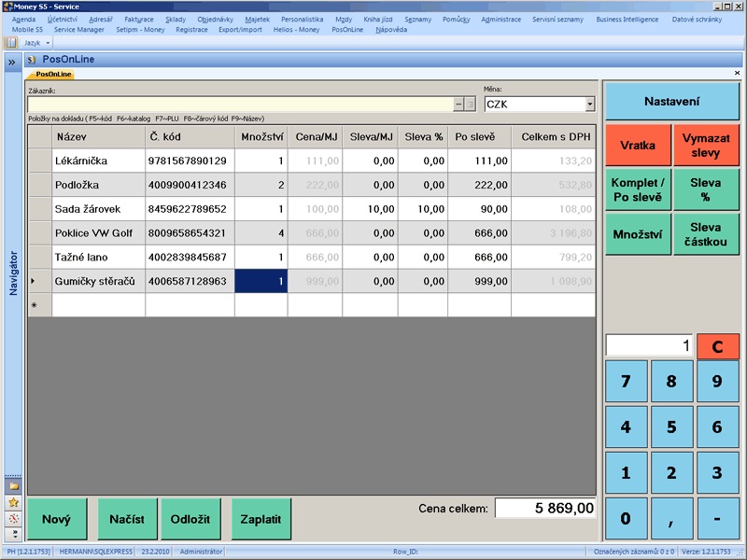Click the Sleva % button
Screen dimensions: 747x560
tap(706, 189)
